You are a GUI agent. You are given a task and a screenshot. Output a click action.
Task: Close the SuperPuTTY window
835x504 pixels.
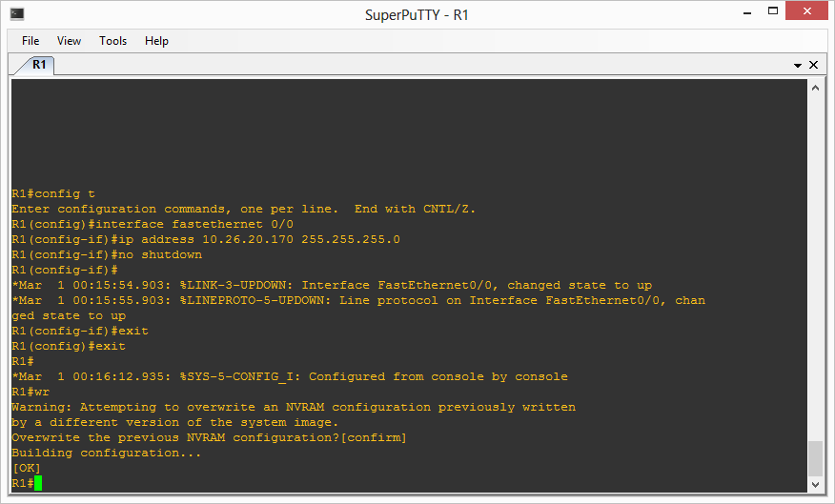pyautogui.click(x=806, y=11)
